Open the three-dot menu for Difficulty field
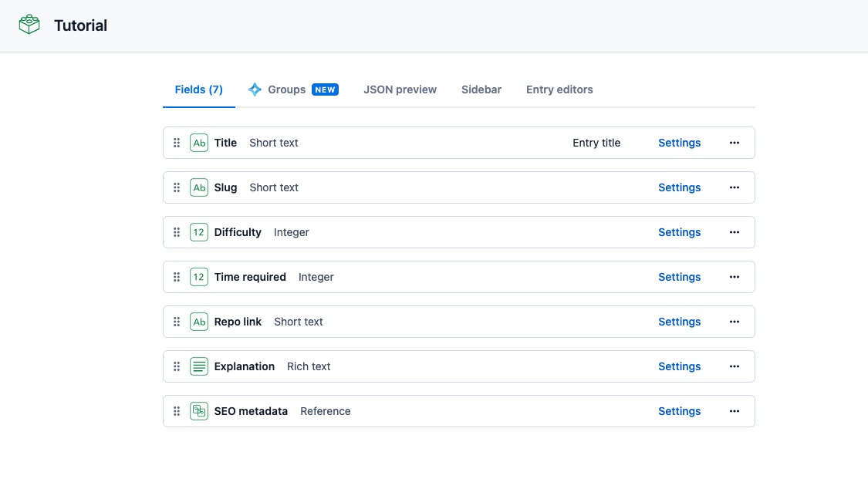This screenshot has height=489, width=868. point(734,232)
